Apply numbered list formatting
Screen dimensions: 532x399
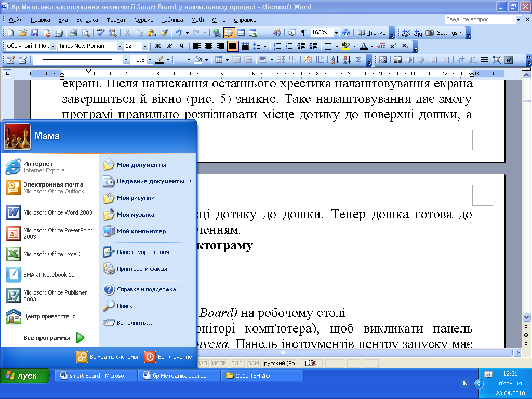[277, 46]
